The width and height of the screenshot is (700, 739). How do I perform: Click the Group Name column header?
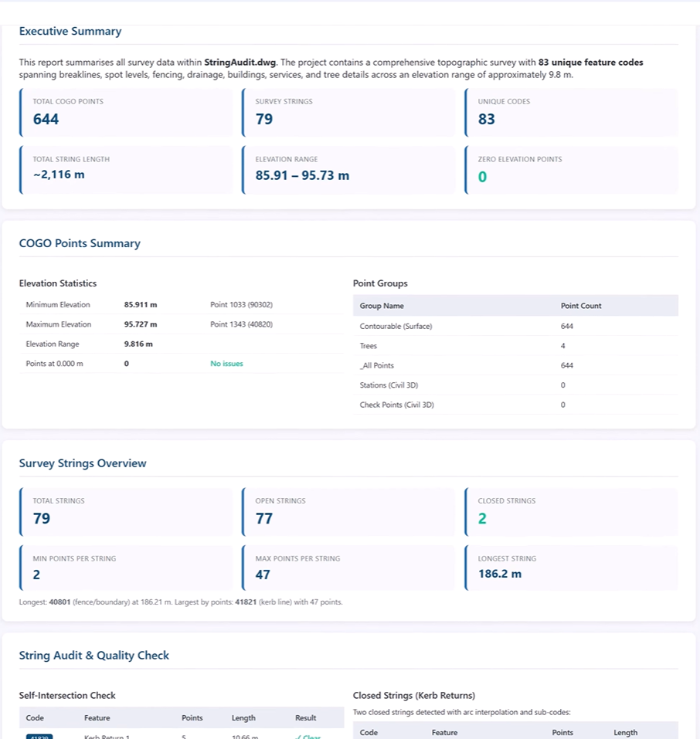382,306
